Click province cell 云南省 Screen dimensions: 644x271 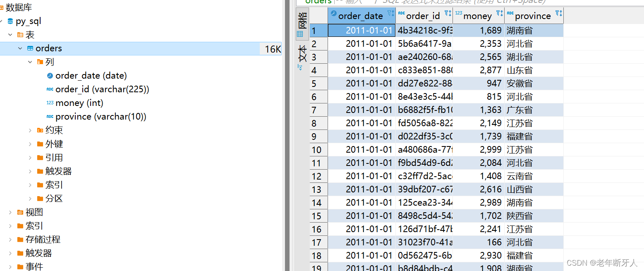(x=534, y=176)
